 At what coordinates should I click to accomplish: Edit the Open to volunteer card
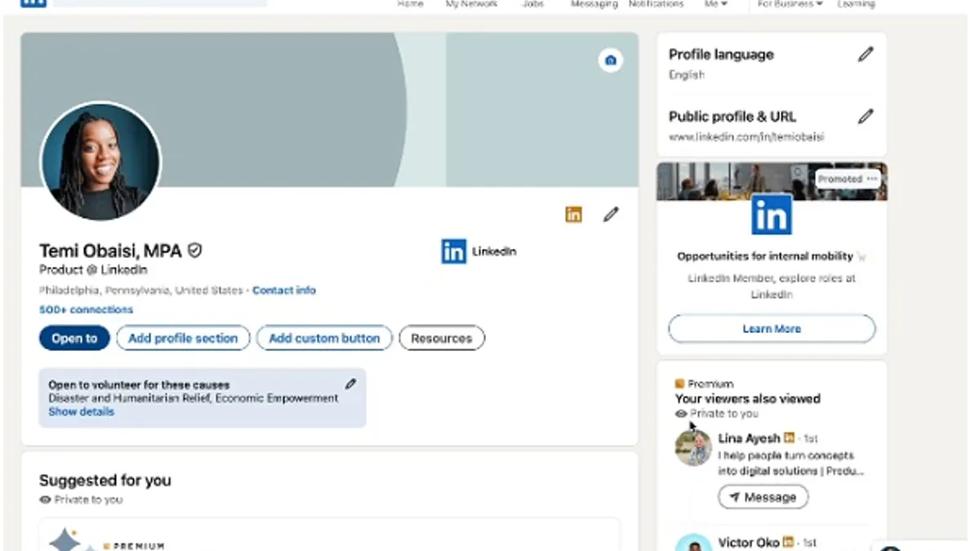pos(350,384)
